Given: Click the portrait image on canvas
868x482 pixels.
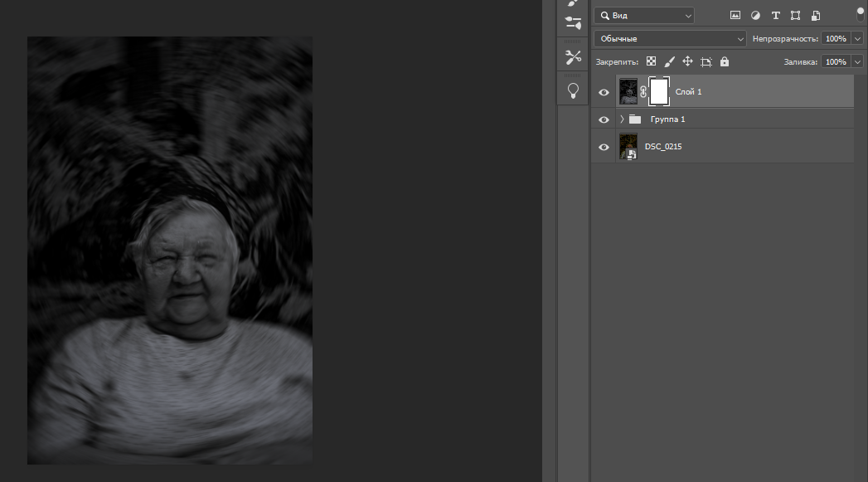Looking at the screenshot, I should point(170,251).
